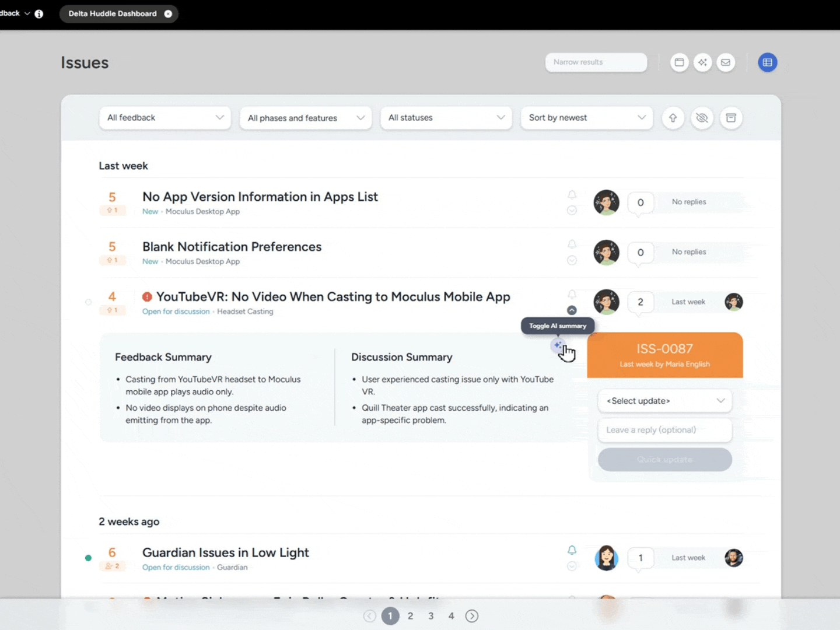Viewport: 840px width, 630px height.
Task: Switch to the blue list view icon
Action: tap(768, 62)
